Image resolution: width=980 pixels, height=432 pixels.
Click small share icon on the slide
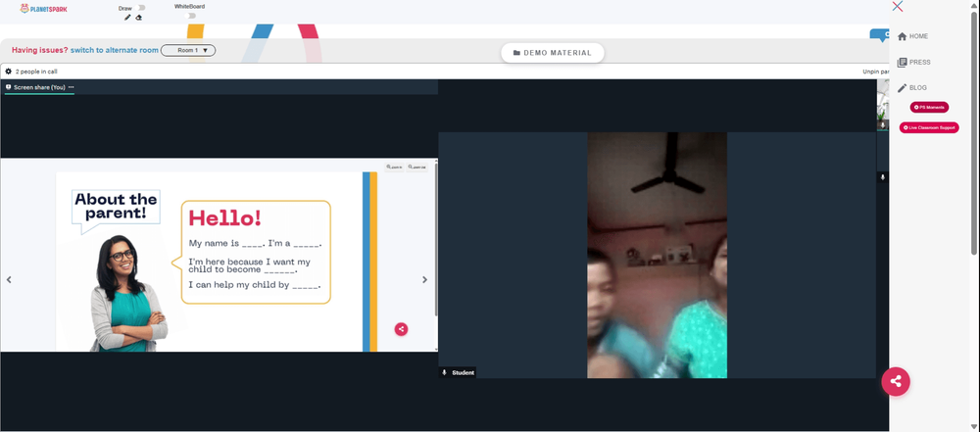pyautogui.click(x=401, y=329)
